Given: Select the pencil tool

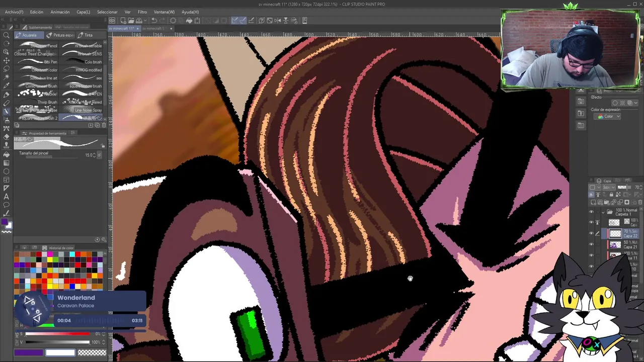Looking at the screenshot, I should pos(7,103).
